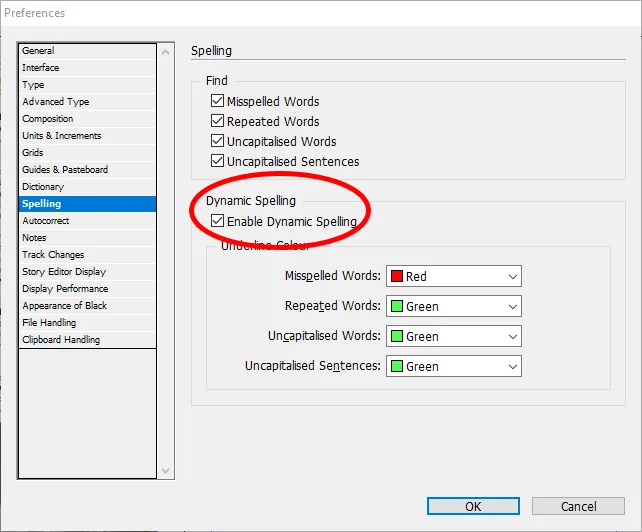This screenshot has height=532, width=642.
Task: Click Cancel to dismiss preferences
Action: click(578, 506)
